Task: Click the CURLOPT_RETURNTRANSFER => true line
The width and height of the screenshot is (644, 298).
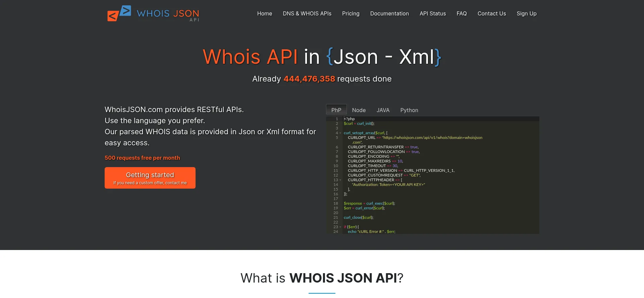Action: pos(383,147)
